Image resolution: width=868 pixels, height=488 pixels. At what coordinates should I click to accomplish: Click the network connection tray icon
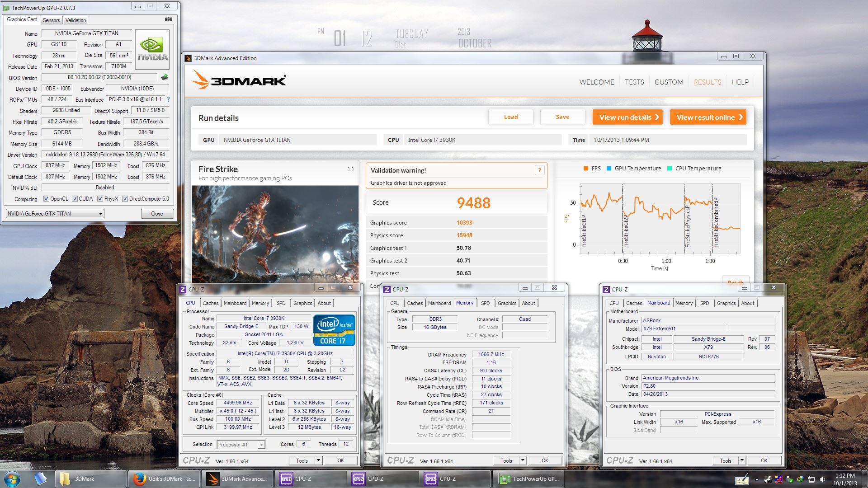coord(811,480)
